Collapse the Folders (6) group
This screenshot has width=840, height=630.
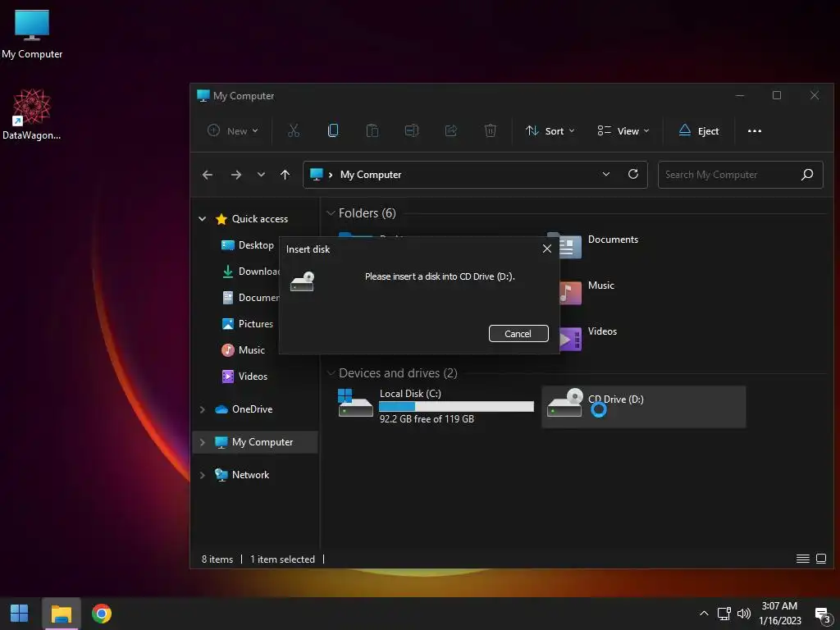pyautogui.click(x=331, y=213)
